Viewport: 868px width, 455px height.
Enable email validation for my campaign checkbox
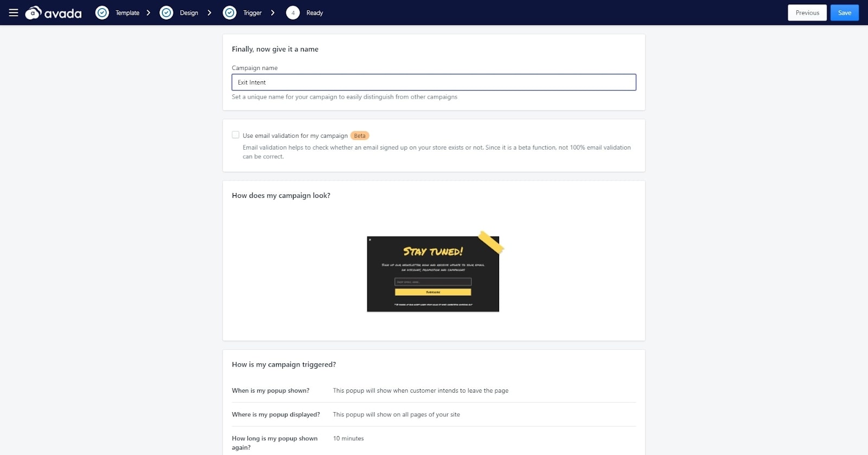(x=235, y=135)
